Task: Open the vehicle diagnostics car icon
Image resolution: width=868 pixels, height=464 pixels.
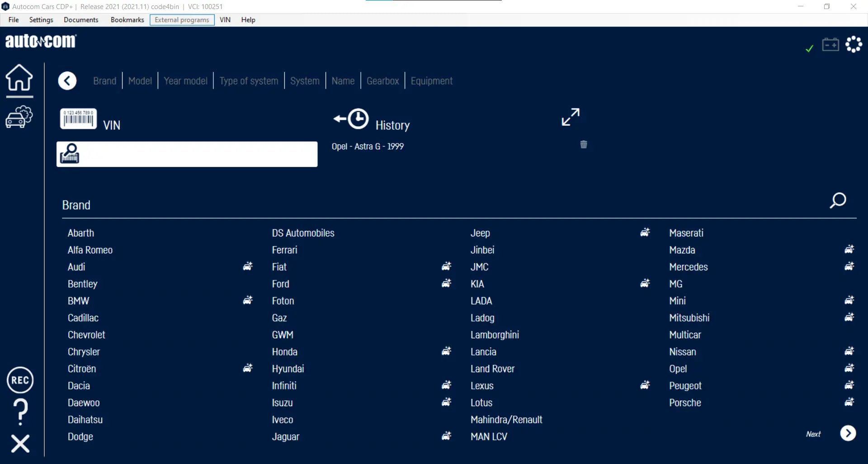Action: 19,117
